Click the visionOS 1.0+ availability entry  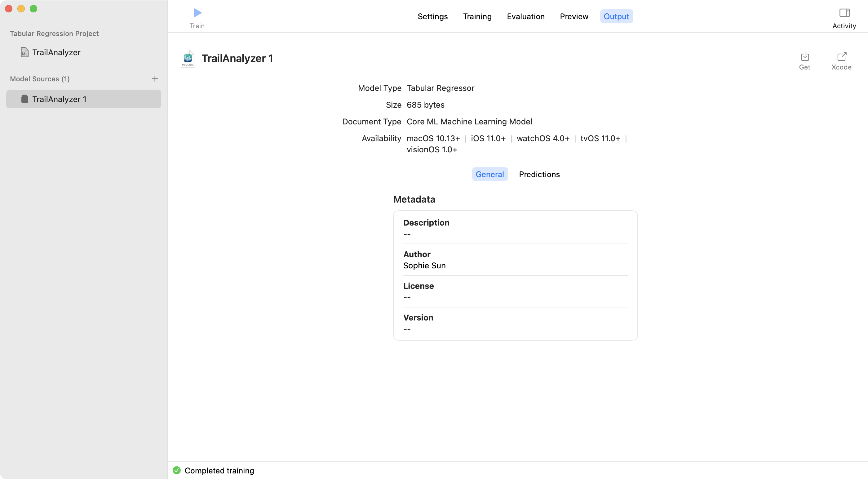click(x=432, y=150)
